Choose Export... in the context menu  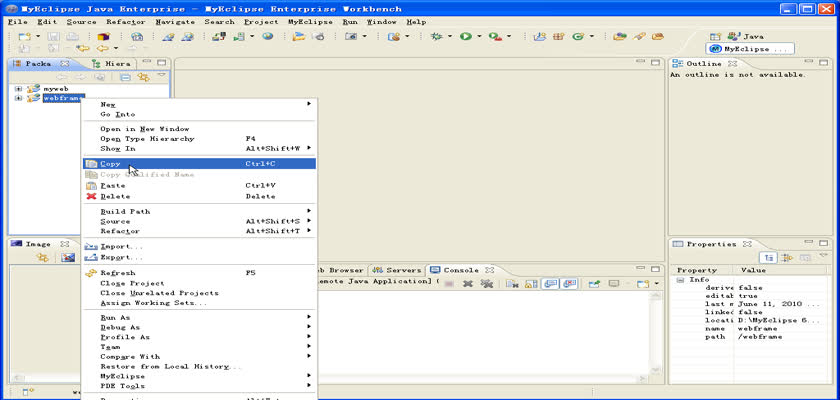(x=199, y=257)
